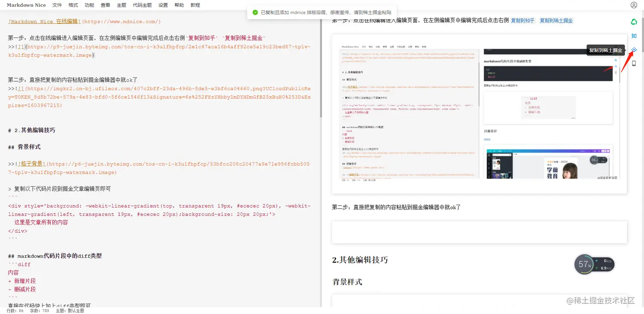Open the user account avatar icon
644x314 pixels.
coord(633,5)
